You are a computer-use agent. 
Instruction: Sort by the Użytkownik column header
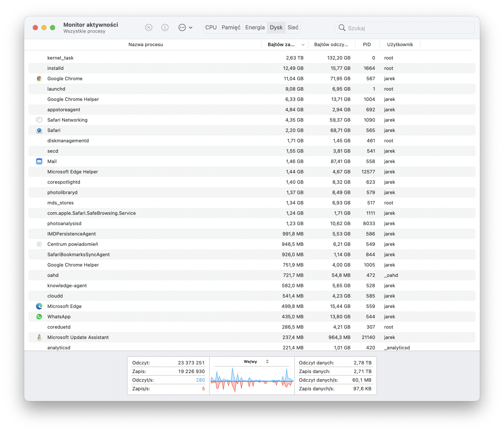(x=400, y=45)
